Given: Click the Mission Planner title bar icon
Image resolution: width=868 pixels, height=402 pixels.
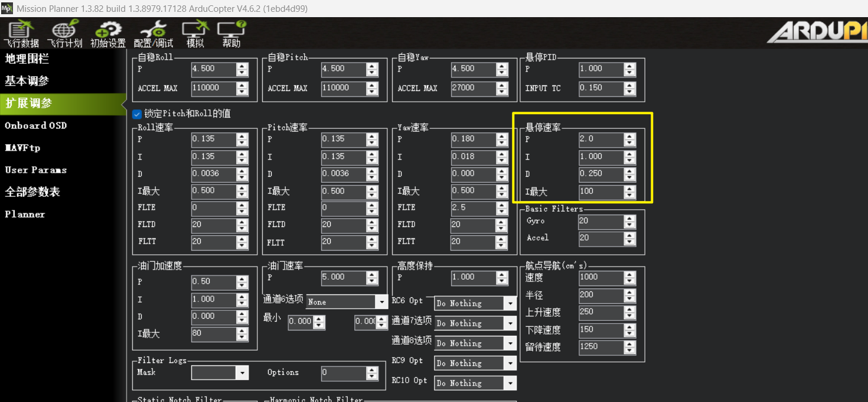Looking at the screenshot, I should 7,8.
